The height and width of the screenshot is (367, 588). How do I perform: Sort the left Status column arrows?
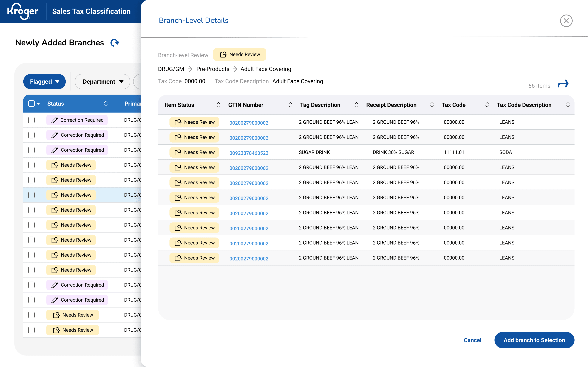(x=106, y=104)
